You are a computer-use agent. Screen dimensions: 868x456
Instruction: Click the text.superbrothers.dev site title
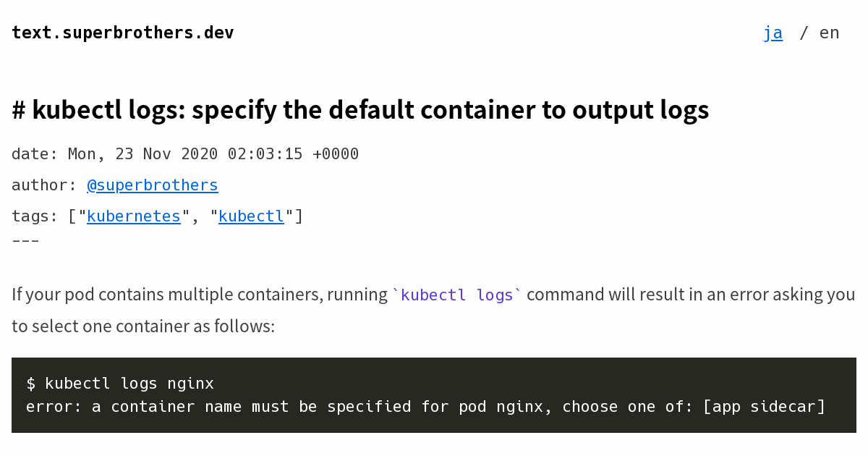[x=122, y=32]
